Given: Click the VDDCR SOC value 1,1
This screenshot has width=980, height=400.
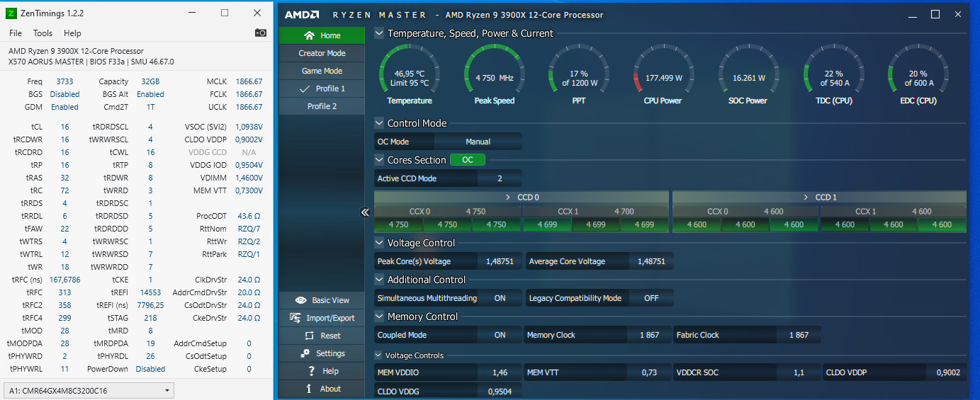Looking at the screenshot, I should tap(799, 372).
